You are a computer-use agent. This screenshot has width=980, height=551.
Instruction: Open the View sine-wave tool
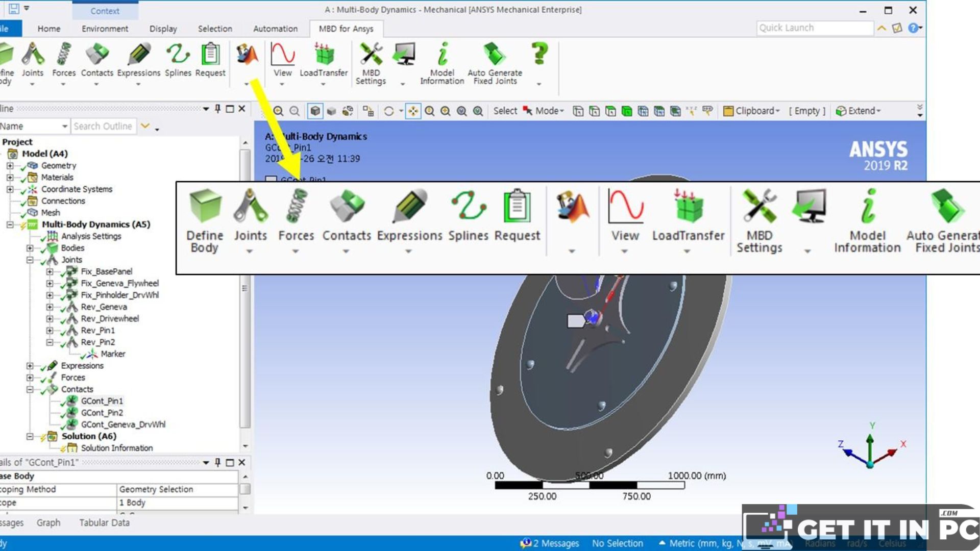click(x=283, y=60)
